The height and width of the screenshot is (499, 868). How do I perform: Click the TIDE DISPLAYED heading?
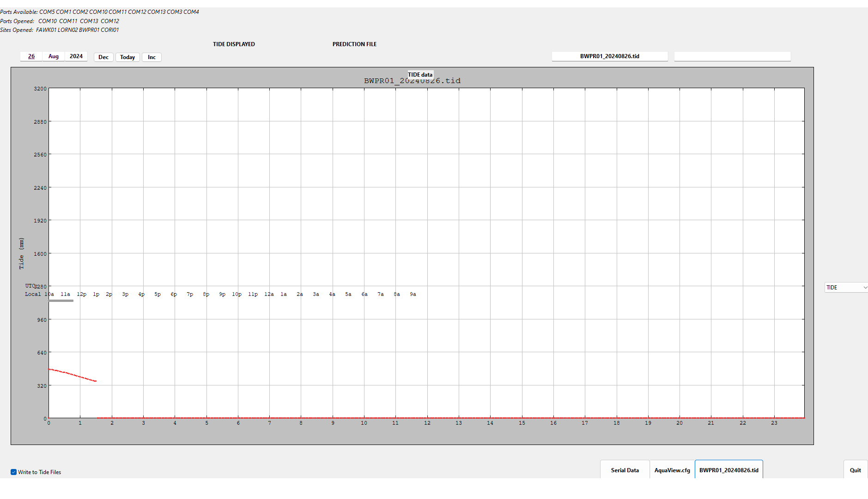point(234,44)
